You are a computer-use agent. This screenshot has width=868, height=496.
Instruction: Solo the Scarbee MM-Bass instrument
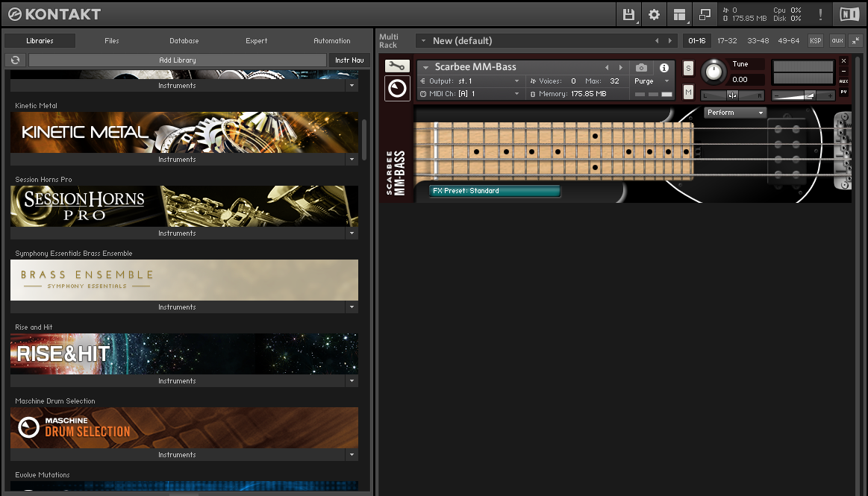(x=688, y=68)
